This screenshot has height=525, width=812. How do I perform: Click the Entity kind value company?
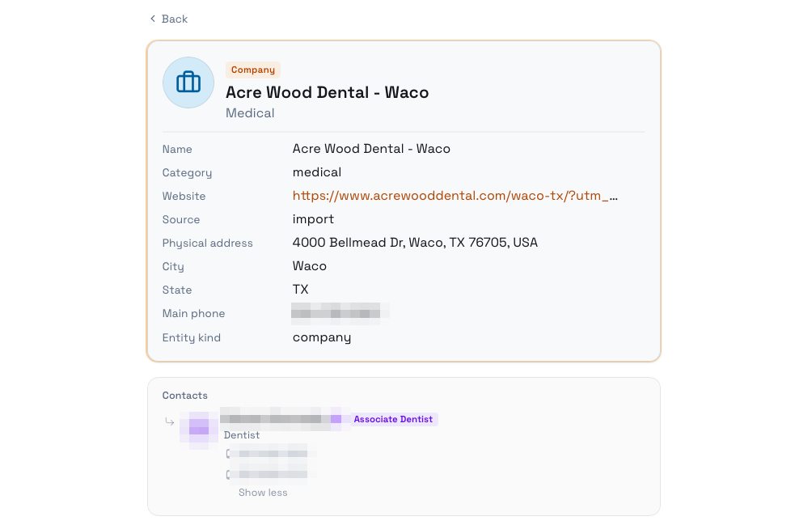coord(322,337)
